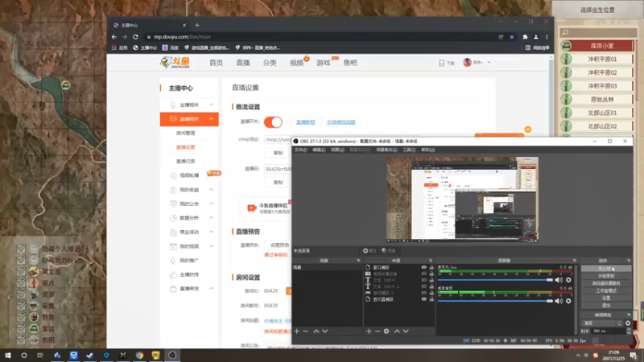Remove the selected source in the OBS sources panel
This screenshot has width=644, height=362.
378,331
